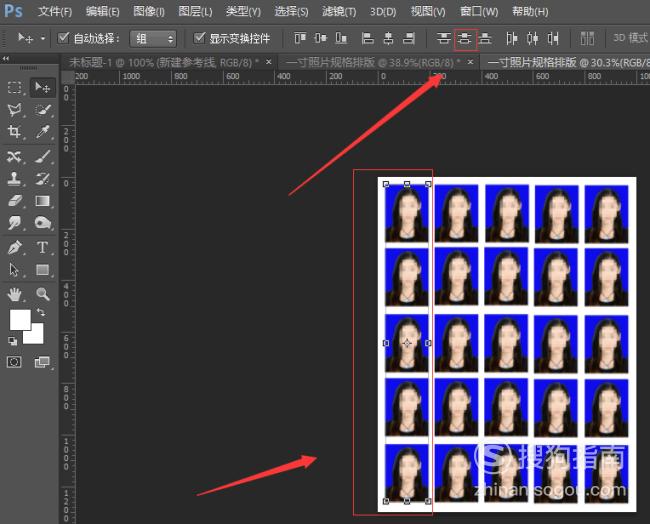Open the Move tool preset picker arrow
This screenshot has width=650, height=524.
click(x=43, y=39)
